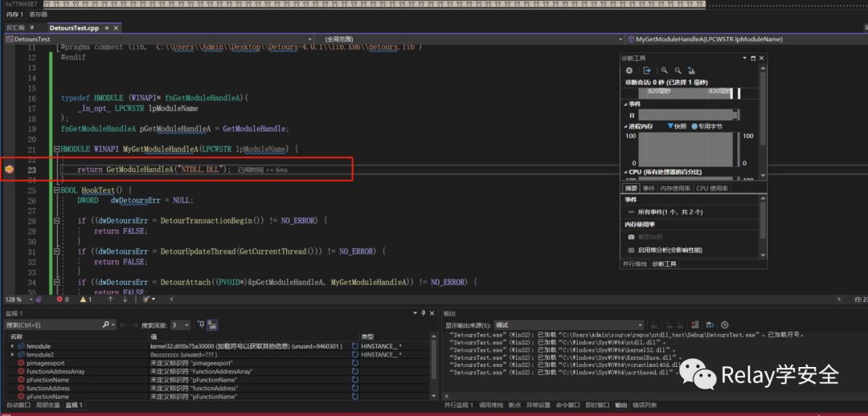Image resolution: width=868 pixels, height=416 pixels.
Task: Refresh the FunctionAddressArray watch value
Action: [355, 372]
